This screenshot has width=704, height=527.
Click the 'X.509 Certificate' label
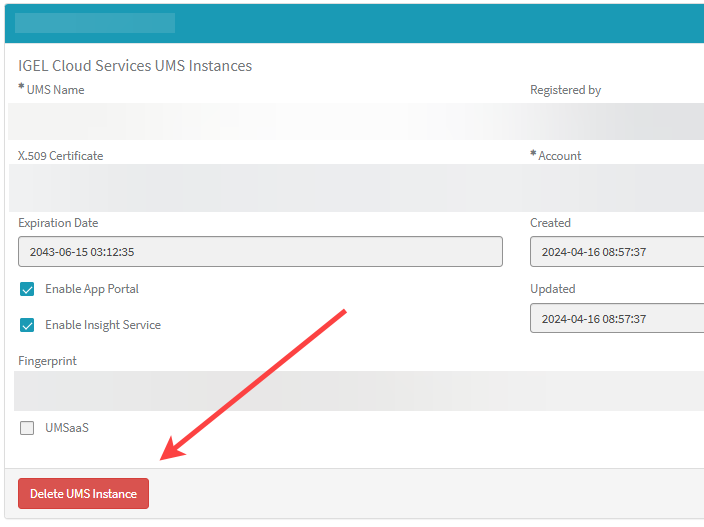pos(60,156)
